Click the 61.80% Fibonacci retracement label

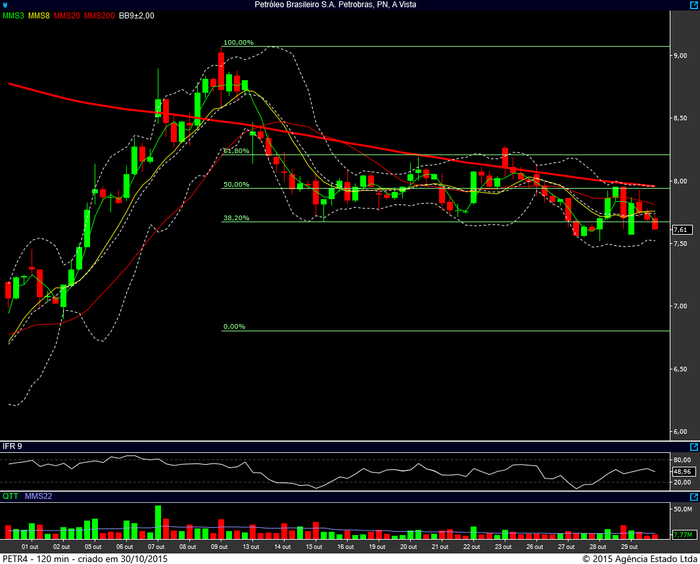click(236, 151)
